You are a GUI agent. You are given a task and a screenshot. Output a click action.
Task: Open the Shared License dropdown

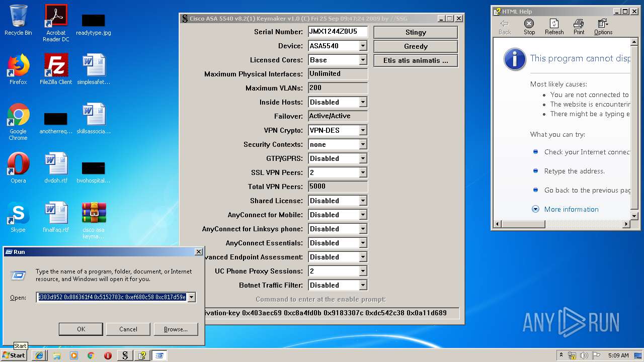pos(363,201)
